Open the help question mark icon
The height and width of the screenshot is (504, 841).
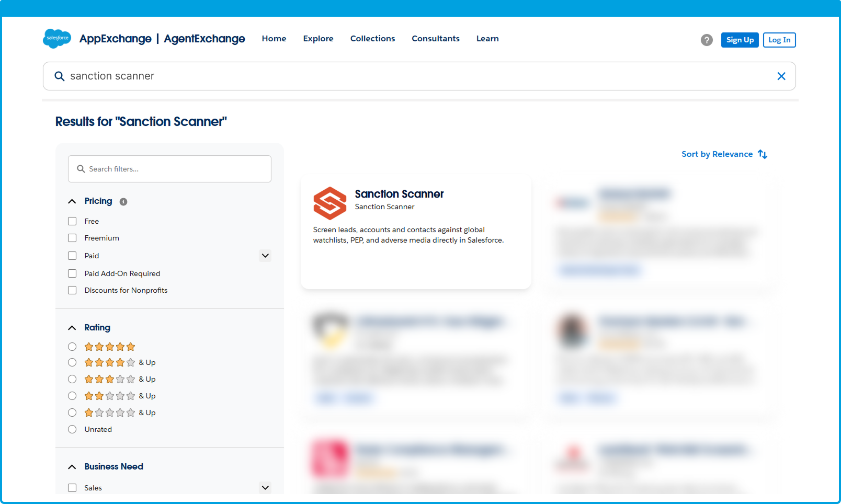[x=707, y=40]
